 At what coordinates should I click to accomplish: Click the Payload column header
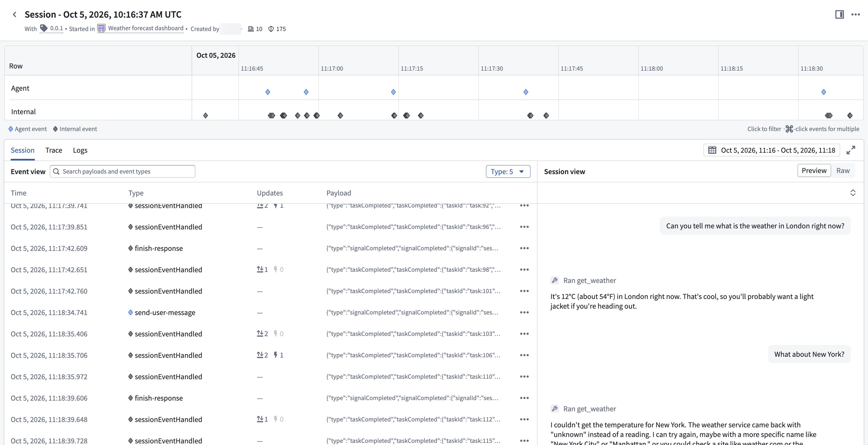(339, 193)
